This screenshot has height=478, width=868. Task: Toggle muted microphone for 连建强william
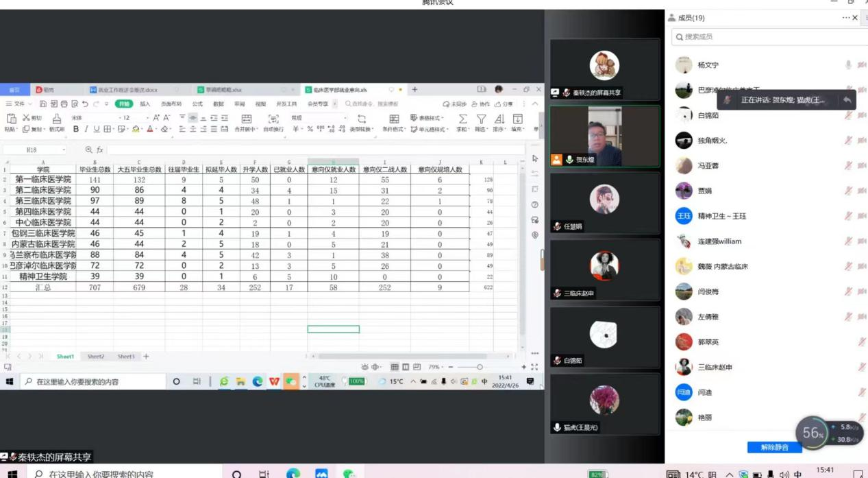pyautogui.click(x=848, y=241)
